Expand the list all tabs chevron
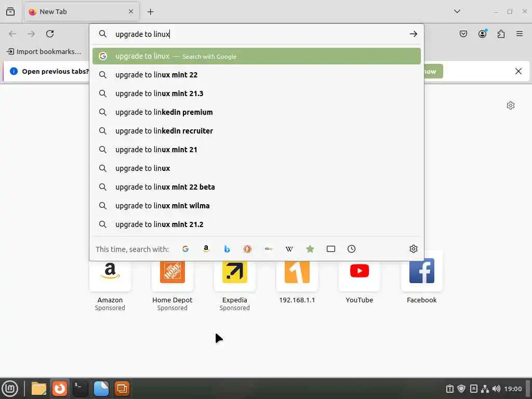Screen dimensions: 532x399 (x=457, y=11)
